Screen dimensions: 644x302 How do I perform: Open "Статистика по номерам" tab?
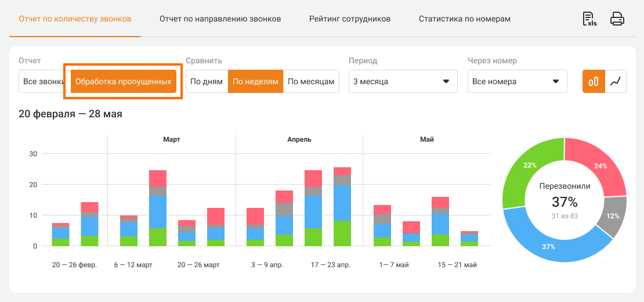pos(465,19)
